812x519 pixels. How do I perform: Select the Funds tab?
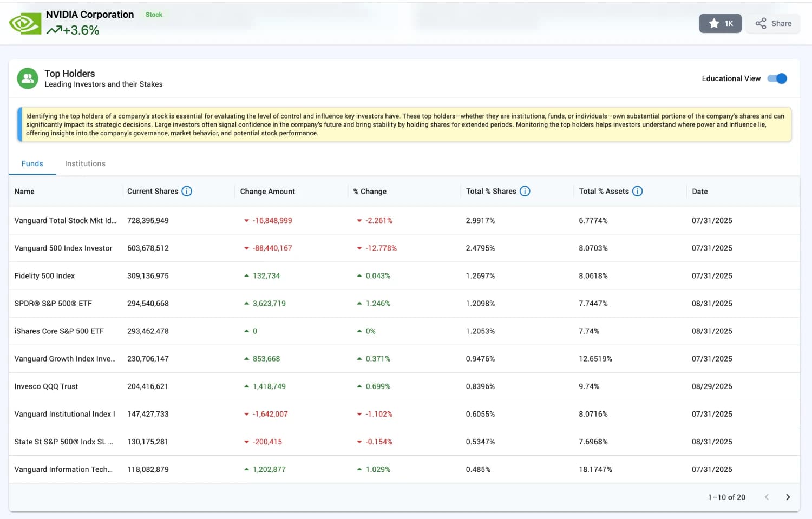(32, 163)
